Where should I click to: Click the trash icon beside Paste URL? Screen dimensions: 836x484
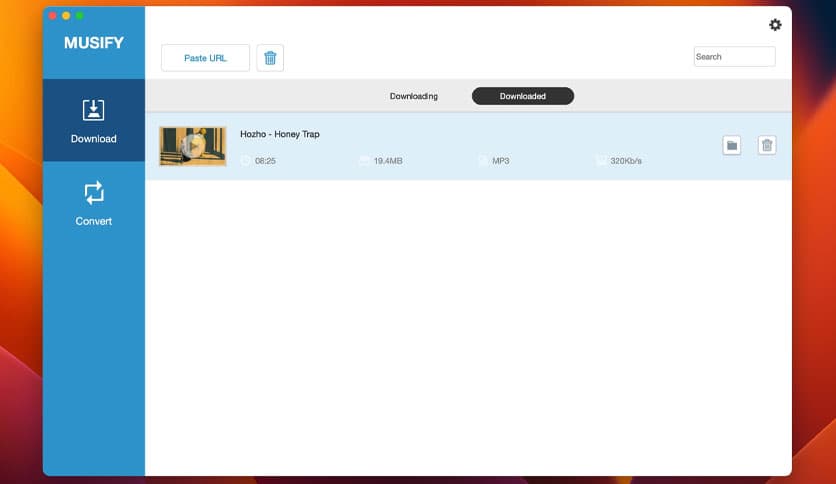(x=270, y=58)
